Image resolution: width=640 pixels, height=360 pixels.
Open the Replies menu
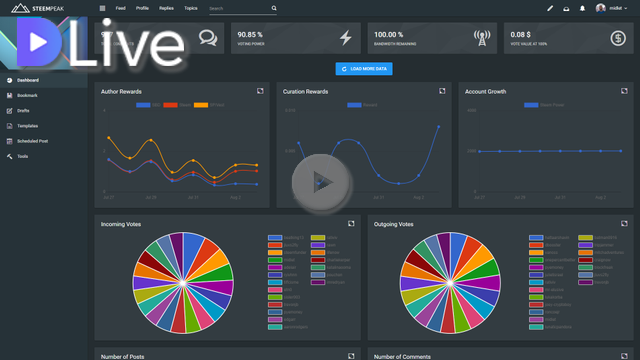[x=166, y=8]
